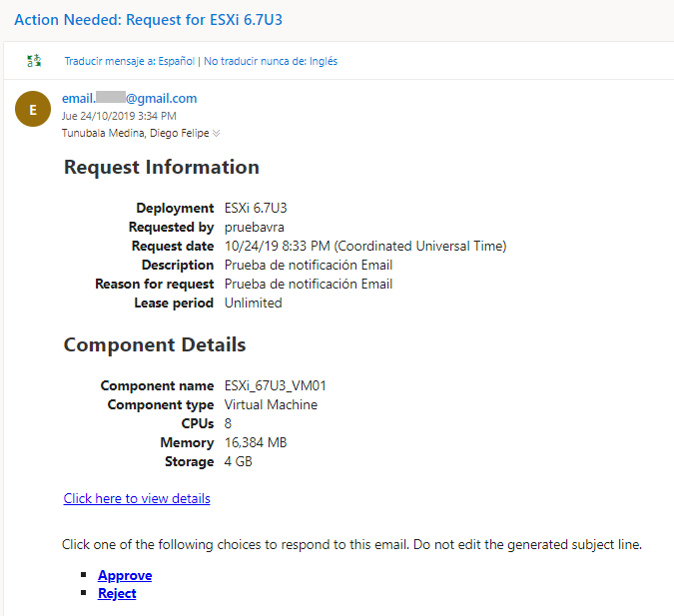Click the translate icon in message bar
The height and width of the screenshot is (616, 674).
34,61
